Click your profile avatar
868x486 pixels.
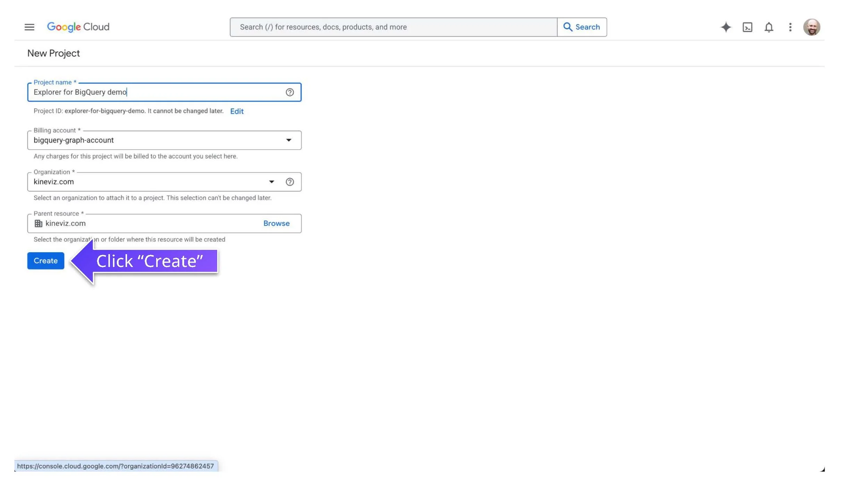tap(812, 27)
